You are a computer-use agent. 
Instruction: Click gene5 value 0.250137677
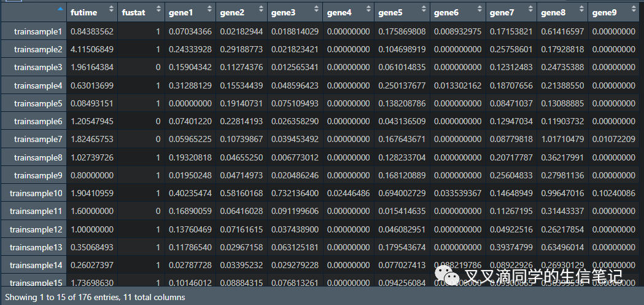click(x=402, y=85)
